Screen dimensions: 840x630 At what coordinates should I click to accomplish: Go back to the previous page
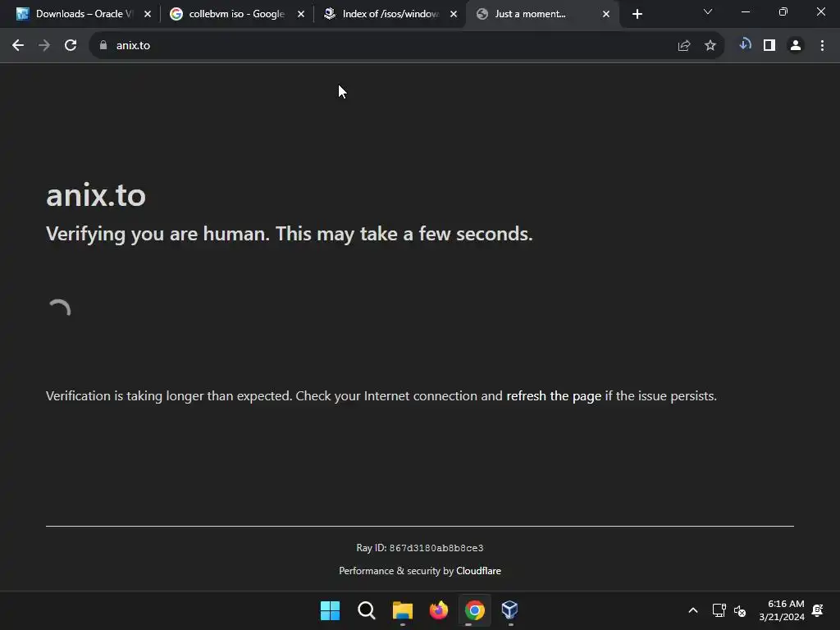pyautogui.click(x=18, y=46)
